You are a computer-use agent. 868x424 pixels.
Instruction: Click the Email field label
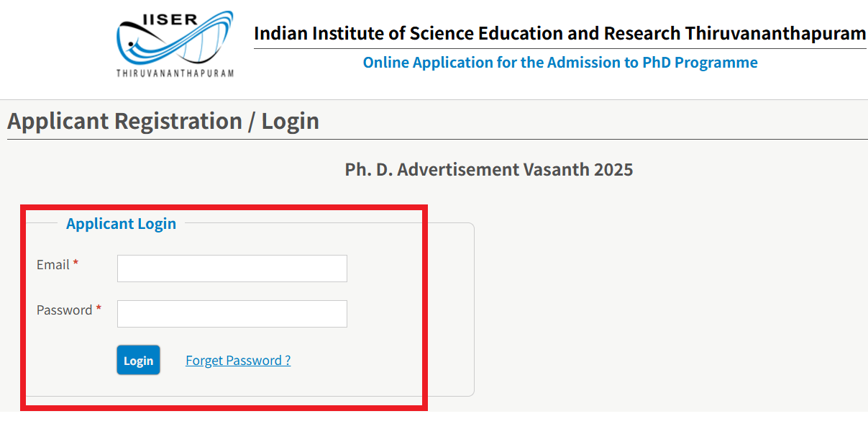52,265
